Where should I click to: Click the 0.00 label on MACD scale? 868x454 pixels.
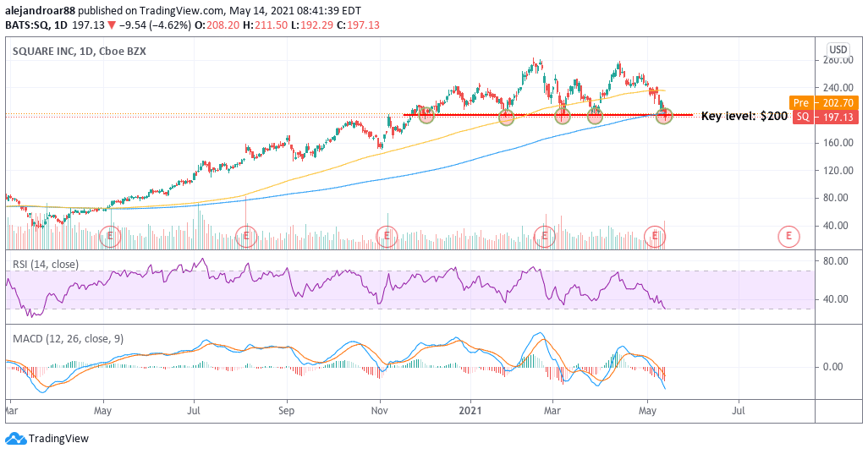coord(833,367)
